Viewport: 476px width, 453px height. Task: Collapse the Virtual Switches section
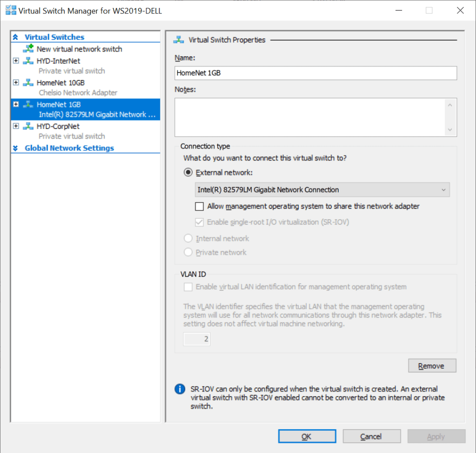pos(15,37)
